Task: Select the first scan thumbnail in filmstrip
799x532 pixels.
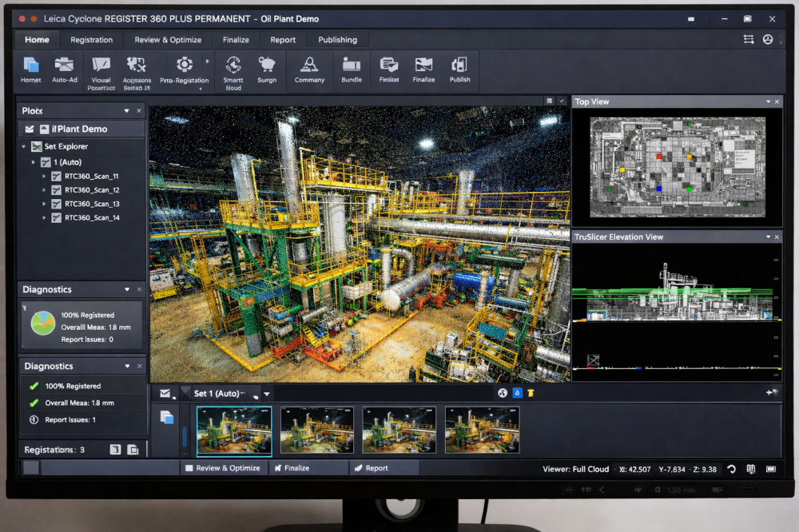Action: (234, 430)
